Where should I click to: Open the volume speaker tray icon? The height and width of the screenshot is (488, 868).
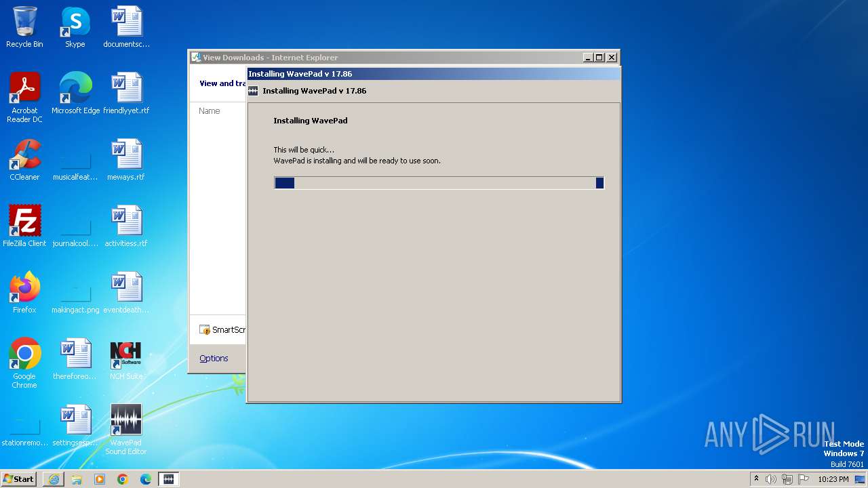(x=771, y=479)
